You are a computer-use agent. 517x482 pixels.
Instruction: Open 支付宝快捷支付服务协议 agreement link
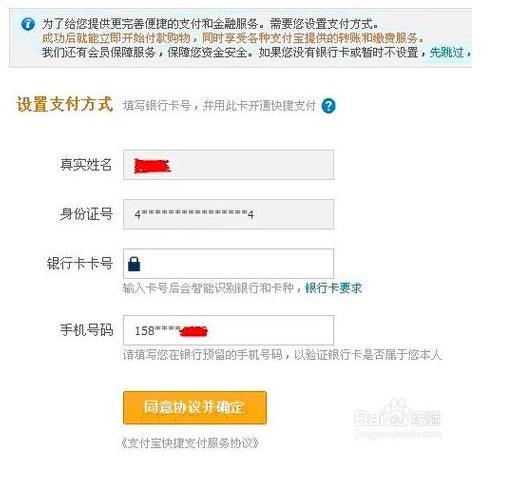point(190,443)
